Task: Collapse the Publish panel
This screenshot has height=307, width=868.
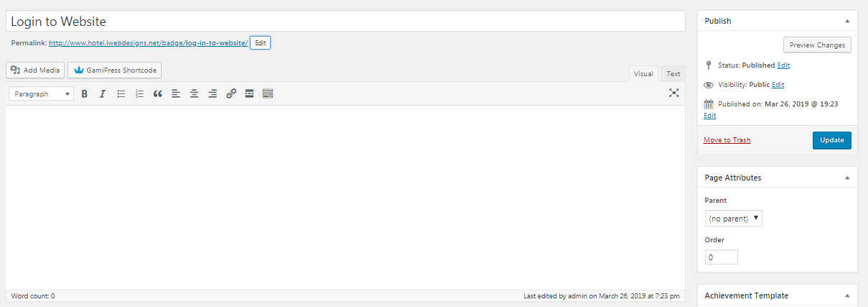Action: 847,21
